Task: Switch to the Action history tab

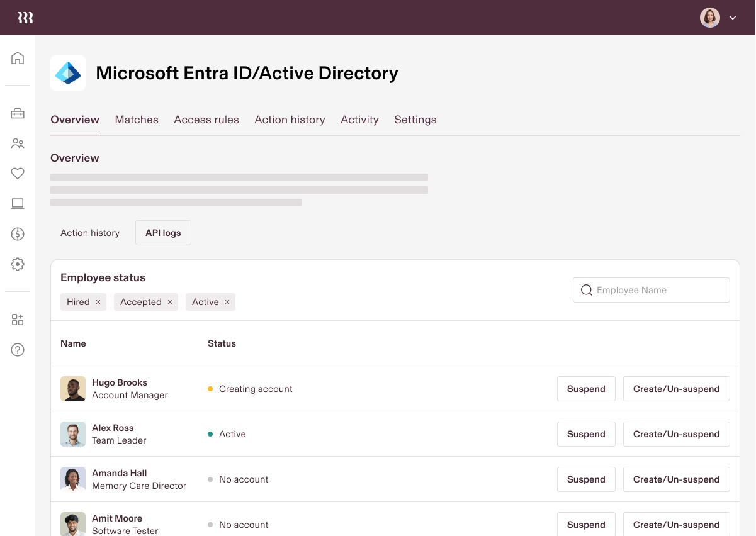Action: tap(290, 120)
